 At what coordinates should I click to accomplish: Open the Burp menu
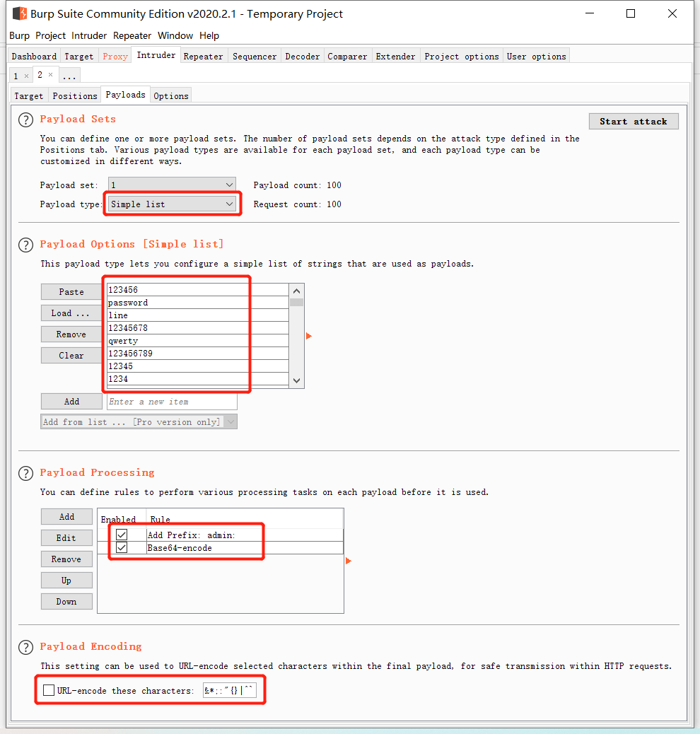click(19, 35)
